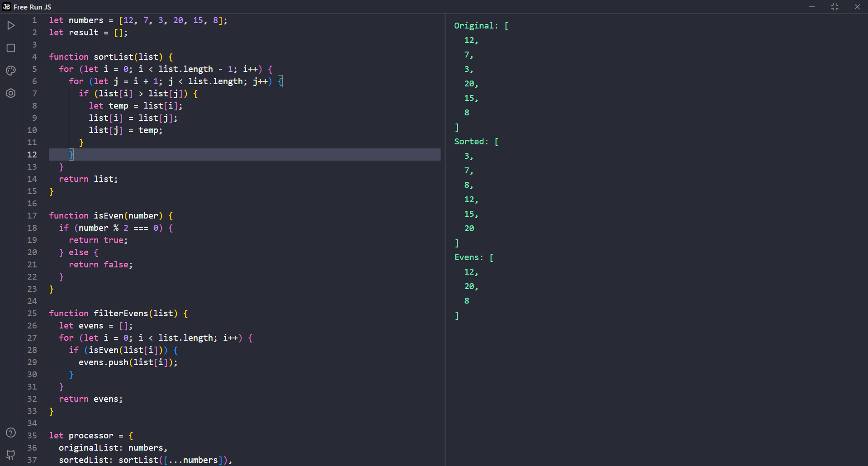
Task: Click the 'Sorted:' label in the output
Action: click(x=471, y=142)
